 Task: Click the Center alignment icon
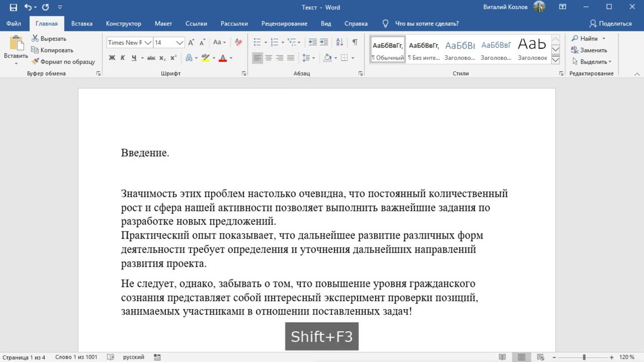tap(269, 58)
